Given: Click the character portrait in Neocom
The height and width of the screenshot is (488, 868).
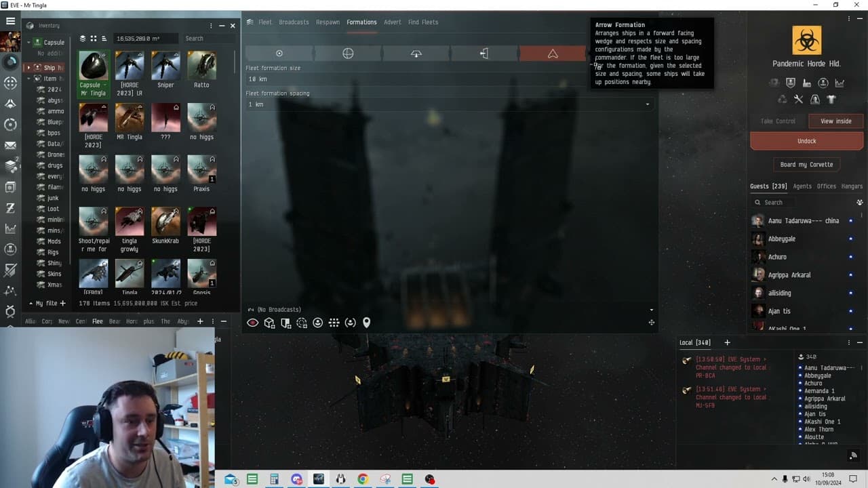Looking at the screenshot, I should [x=10, y=41].
